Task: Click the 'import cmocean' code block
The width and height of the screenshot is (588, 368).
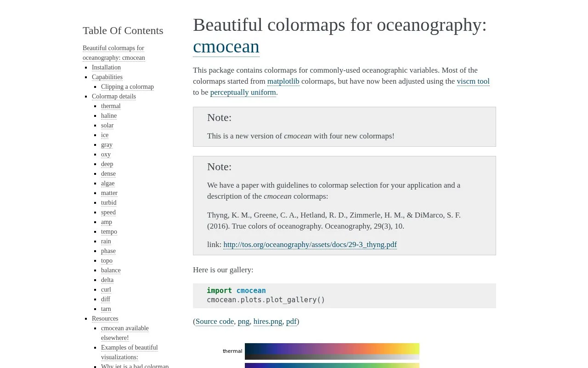Action: 345,295
